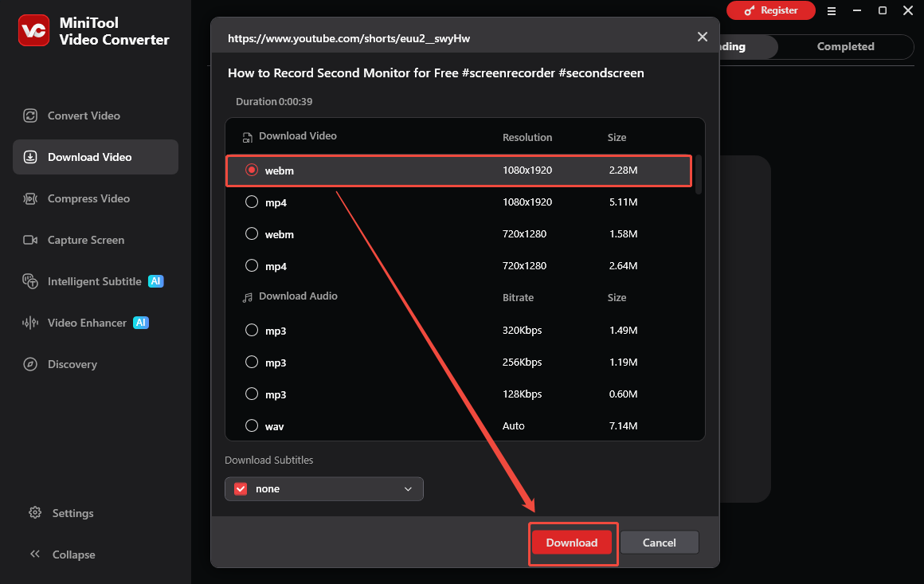The width and height of the screenshot is (924, 584).
Task: Click the format list vertical scrollbar
Action: [699, 174]
